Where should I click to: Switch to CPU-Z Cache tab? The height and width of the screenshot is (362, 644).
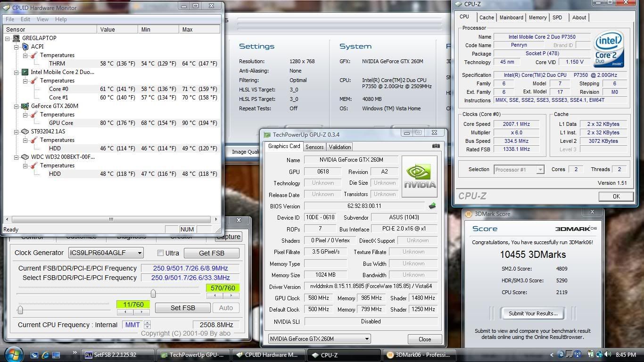coord(487,17)
